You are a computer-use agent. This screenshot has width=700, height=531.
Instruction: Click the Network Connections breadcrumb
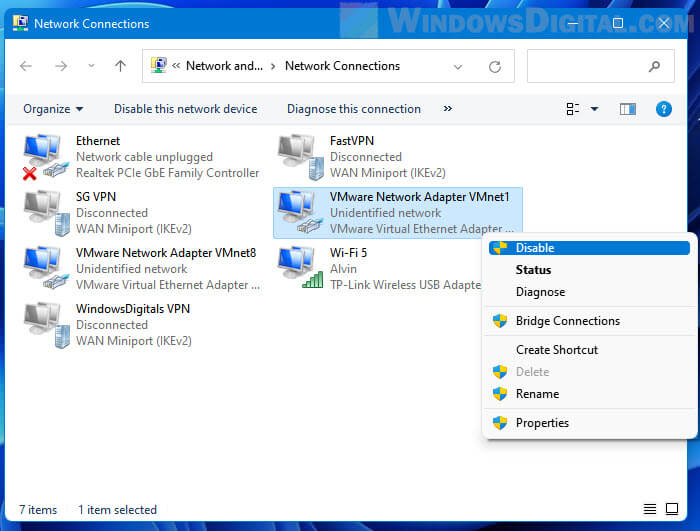342,66
